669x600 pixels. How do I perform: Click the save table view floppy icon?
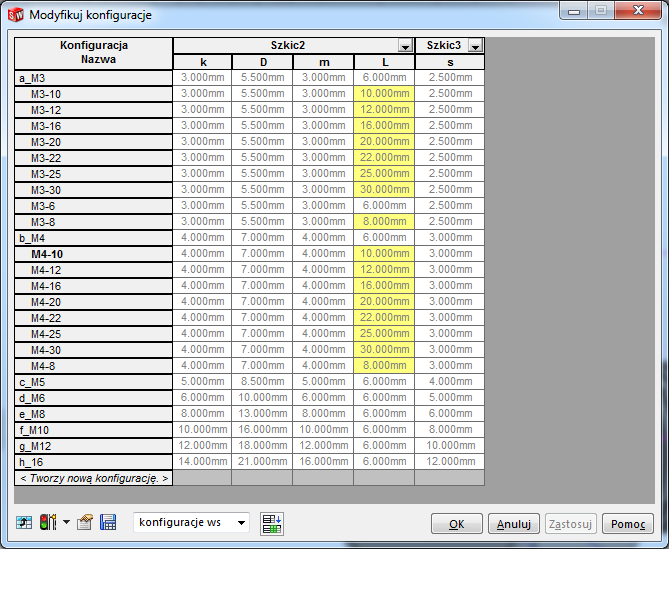pos(108,522)
